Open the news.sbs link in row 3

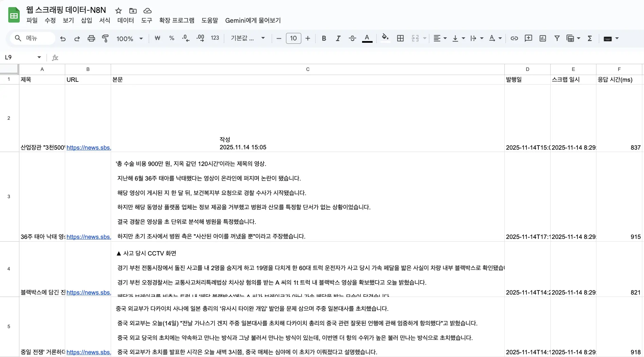pos(89,237)
